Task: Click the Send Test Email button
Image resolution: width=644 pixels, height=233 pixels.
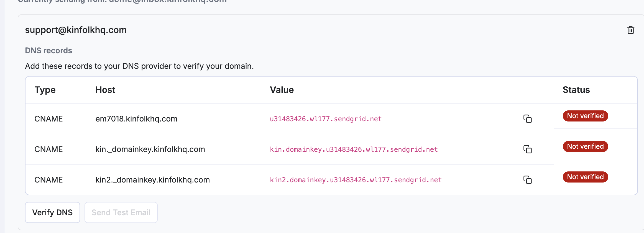Action: tap(121, 212)
